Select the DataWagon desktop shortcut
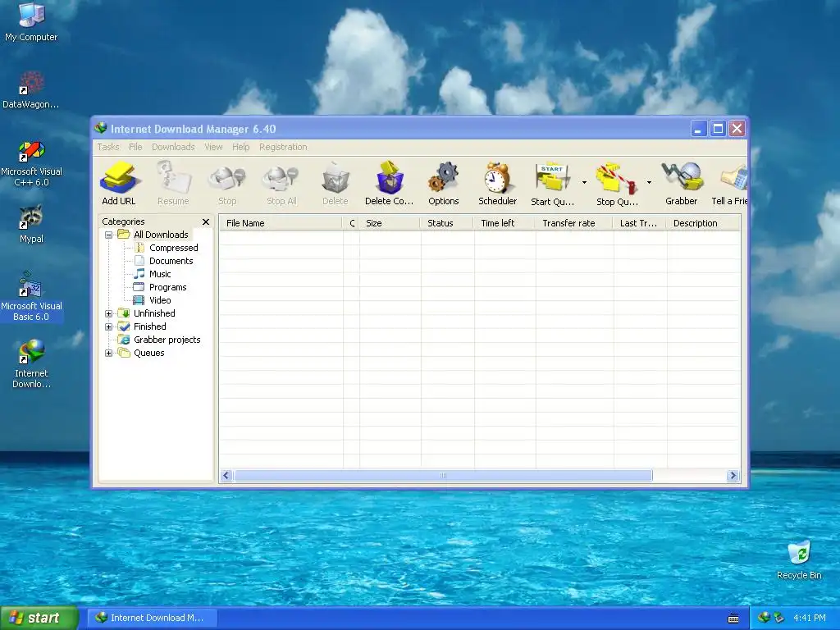This screenshot has width=840, height=630. [31, 90]
